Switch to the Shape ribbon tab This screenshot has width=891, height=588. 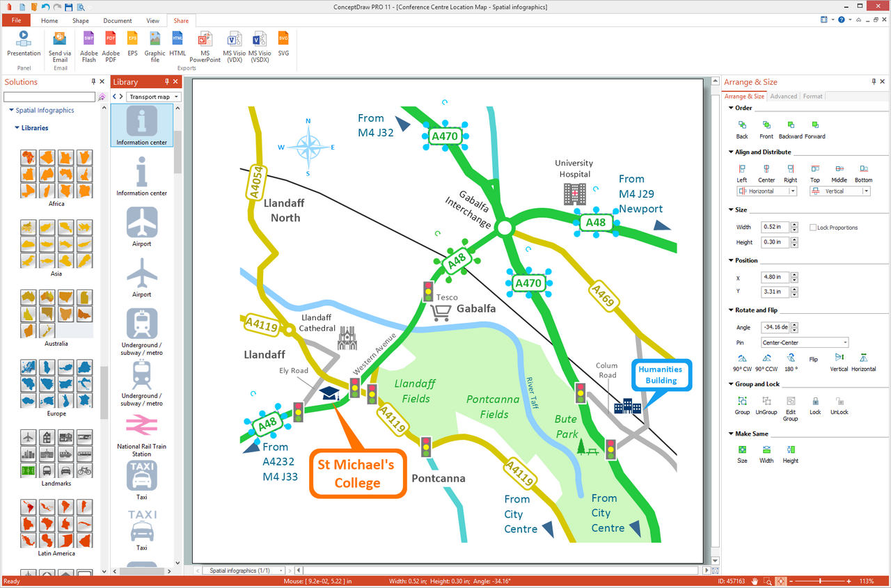click(x=81, y=21)
